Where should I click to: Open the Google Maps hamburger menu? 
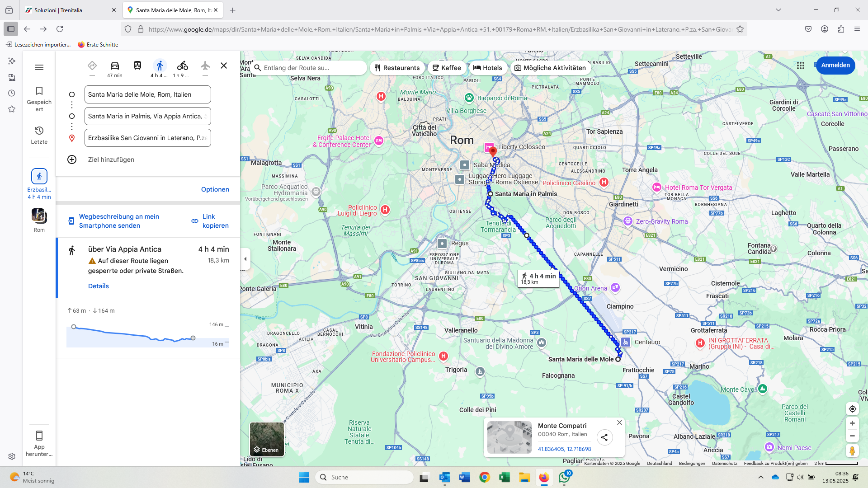[39, 67]
